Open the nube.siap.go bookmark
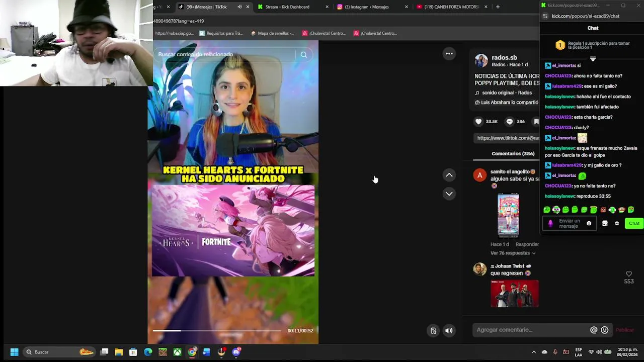The width and height of the screenshot is (644, 362). point(174,34)
